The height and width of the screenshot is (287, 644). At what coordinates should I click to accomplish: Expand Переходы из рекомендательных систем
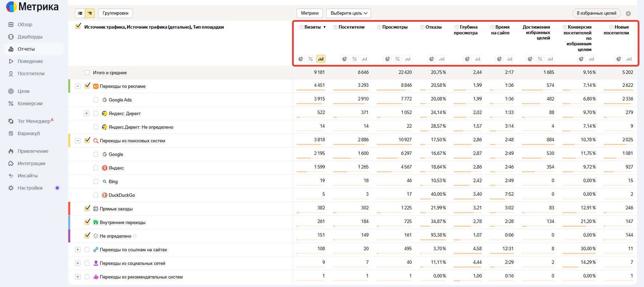coord(78,277)
